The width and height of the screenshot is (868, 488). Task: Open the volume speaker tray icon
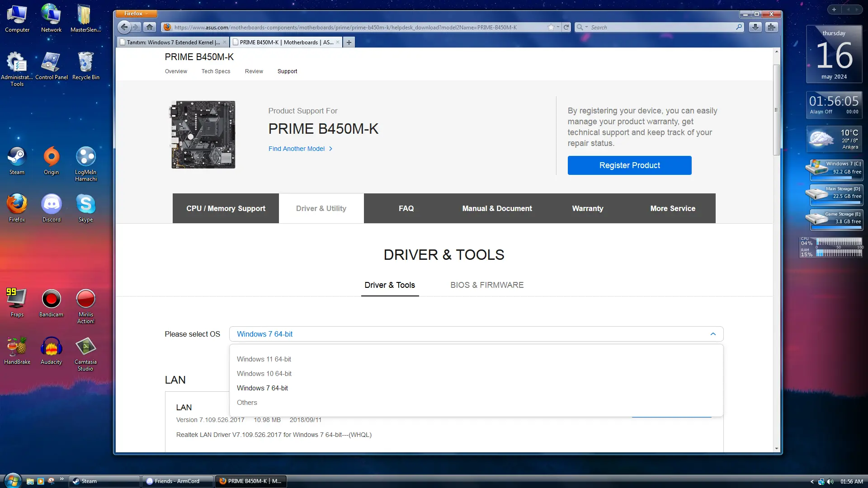[830, 481]
